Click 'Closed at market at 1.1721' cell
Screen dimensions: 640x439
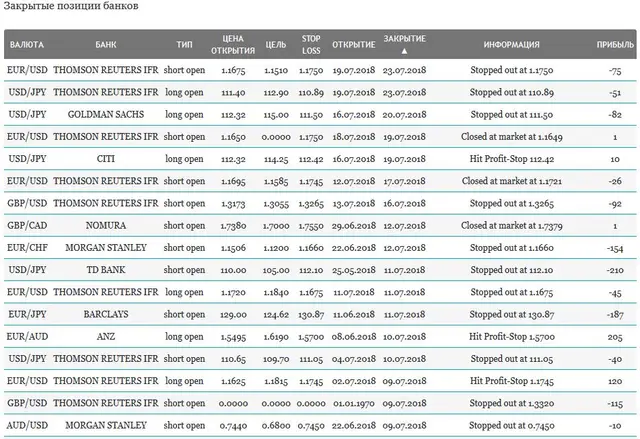point(511,181)
